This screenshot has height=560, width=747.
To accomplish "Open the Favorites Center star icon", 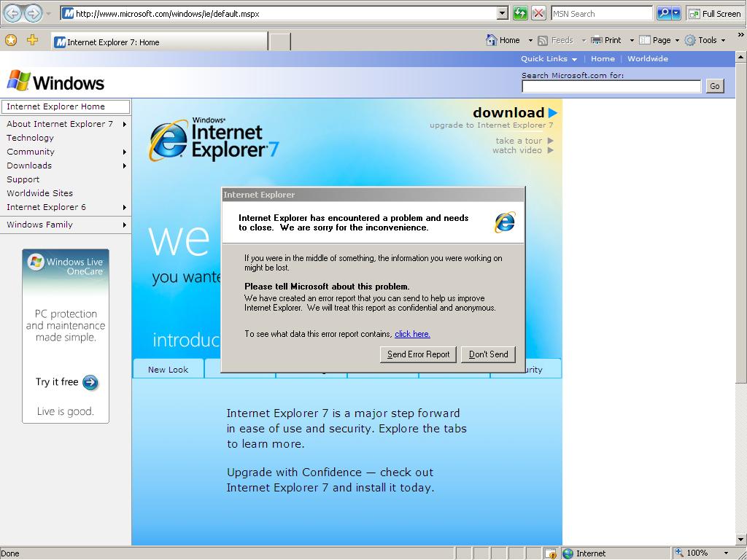I will 11,40.
